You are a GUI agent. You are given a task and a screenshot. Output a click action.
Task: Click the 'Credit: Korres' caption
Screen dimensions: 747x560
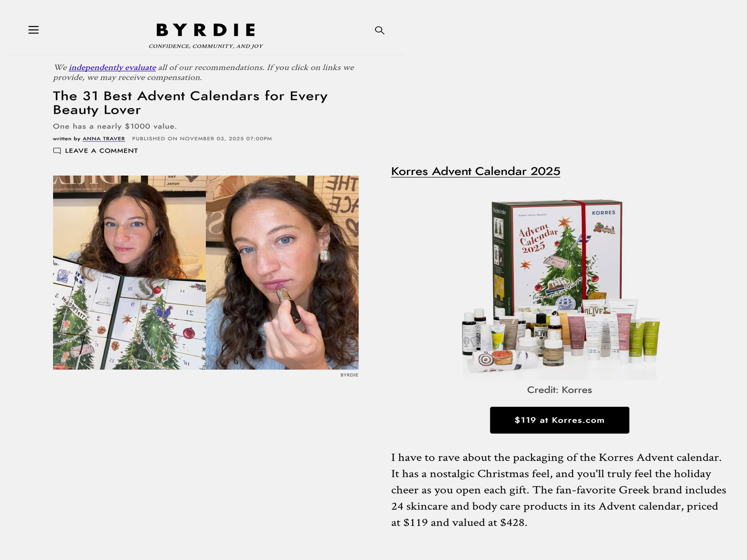tap(560, 390)
